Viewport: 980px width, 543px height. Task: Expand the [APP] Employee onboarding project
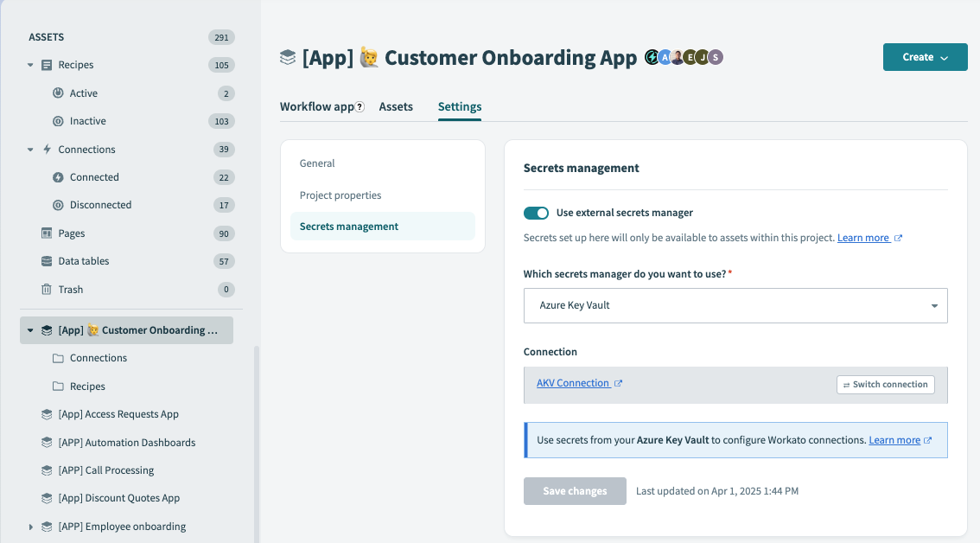pos(31,527)
